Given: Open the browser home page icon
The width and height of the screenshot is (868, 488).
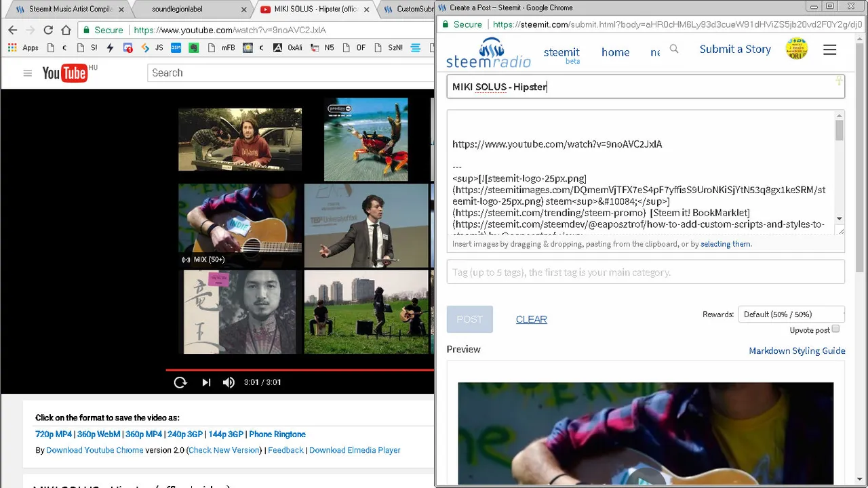Looking at the screenshot, I should (x=66, y=30).
